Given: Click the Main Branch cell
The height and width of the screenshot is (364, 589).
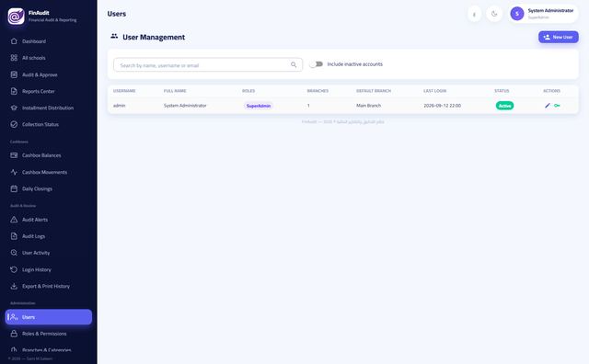Looking at the screenshot, I should (x=368, y=106).
